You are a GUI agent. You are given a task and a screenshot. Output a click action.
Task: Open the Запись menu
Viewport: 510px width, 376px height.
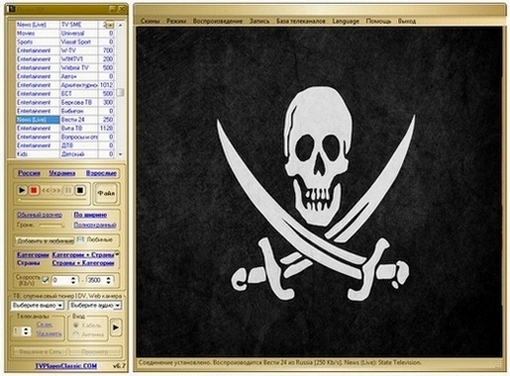(260, 21)
